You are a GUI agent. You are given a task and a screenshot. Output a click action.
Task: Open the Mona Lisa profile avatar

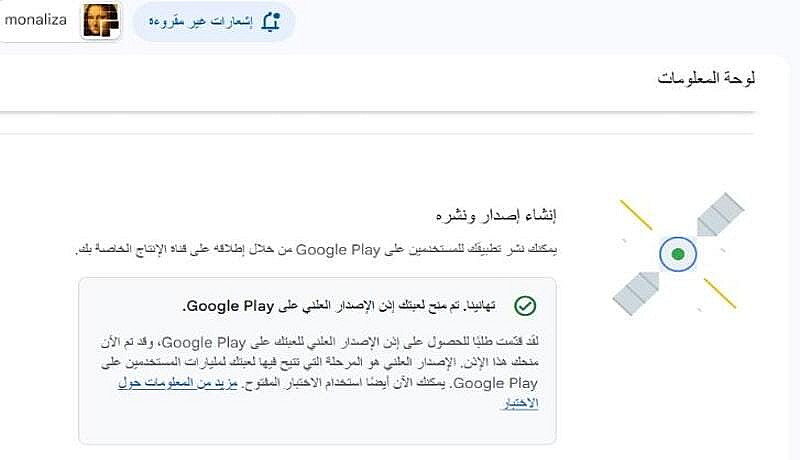[101, 21]
